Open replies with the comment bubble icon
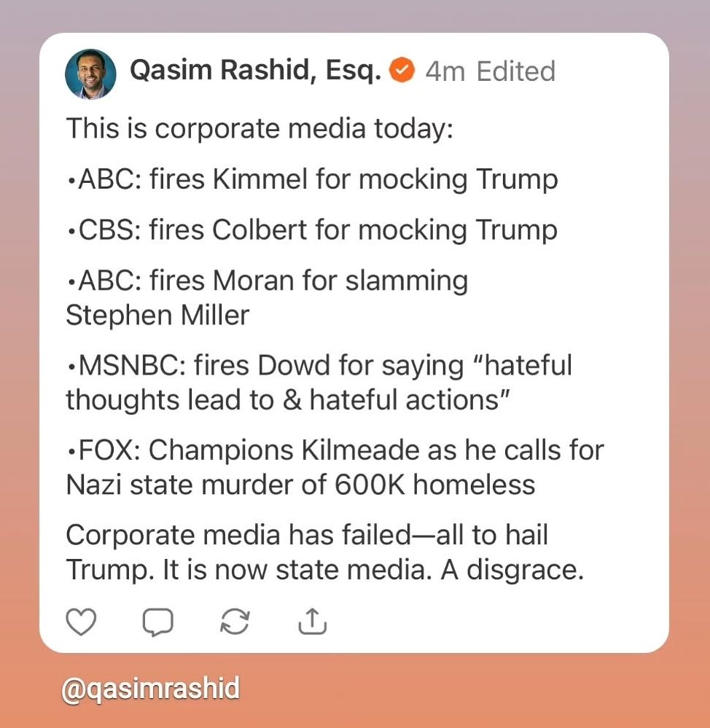Screen dimensions: 710x728 tap(159, 622)
